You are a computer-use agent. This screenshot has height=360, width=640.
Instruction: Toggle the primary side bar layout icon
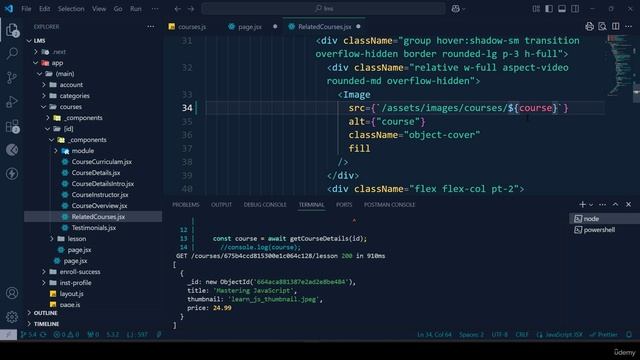pos(549,9)
